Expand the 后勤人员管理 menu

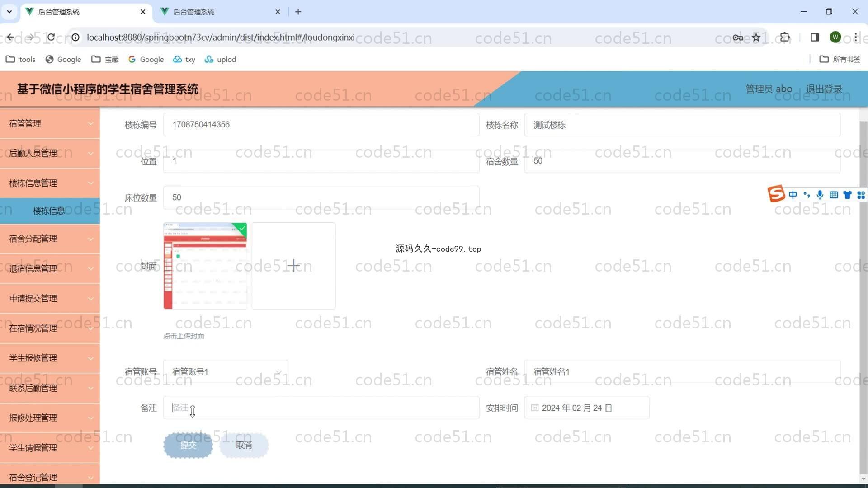(50, 153)
